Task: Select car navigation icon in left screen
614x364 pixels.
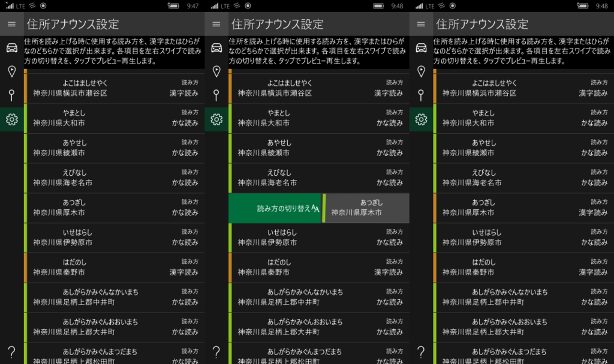Action: click(12, 48)
